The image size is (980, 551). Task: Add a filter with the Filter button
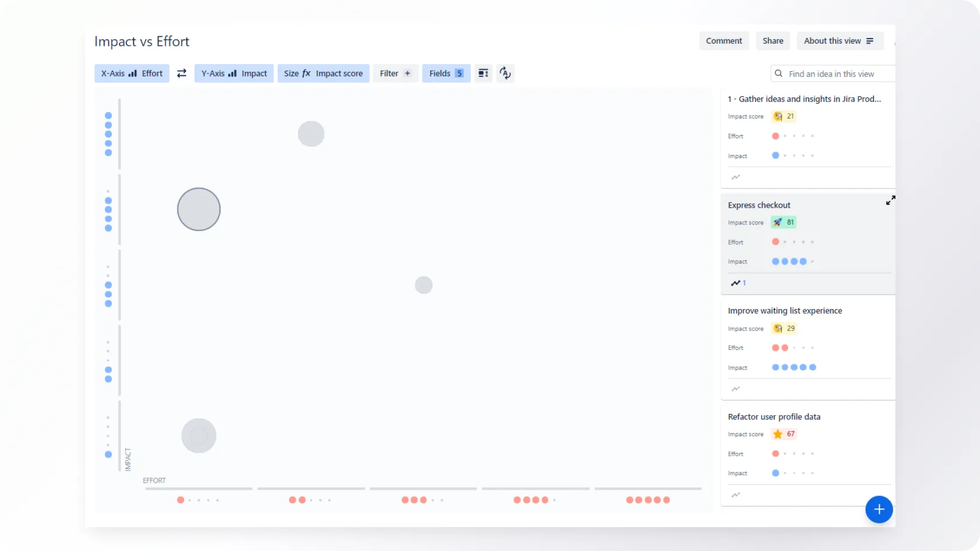[x=395, y=73]
